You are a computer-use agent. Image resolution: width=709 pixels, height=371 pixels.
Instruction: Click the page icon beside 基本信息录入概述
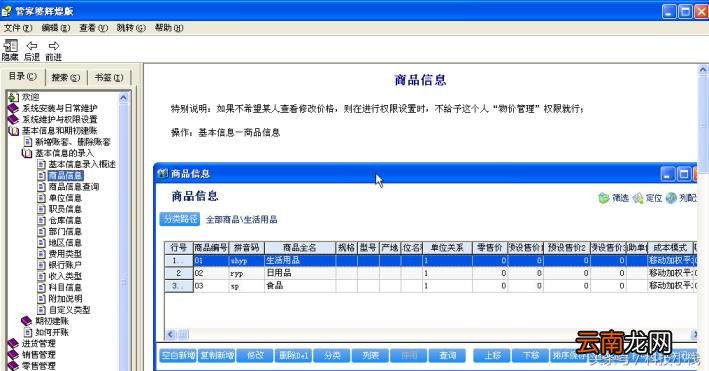point(42,164)
